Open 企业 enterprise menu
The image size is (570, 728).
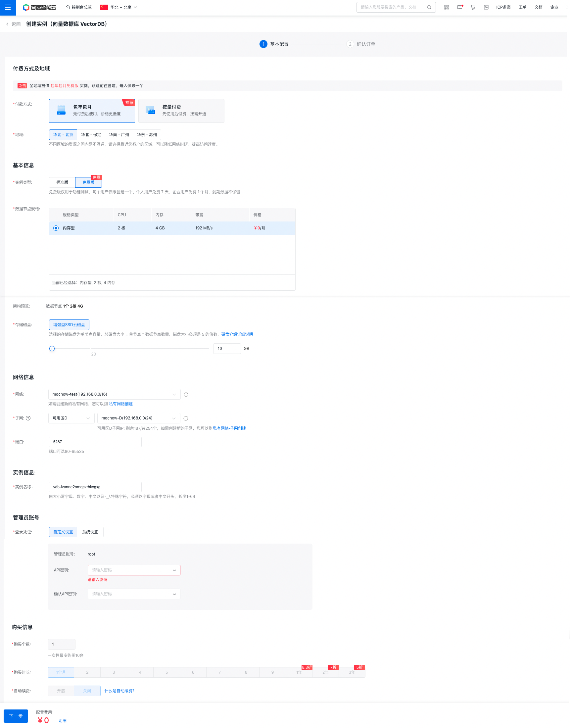click(x=554, y=7)
